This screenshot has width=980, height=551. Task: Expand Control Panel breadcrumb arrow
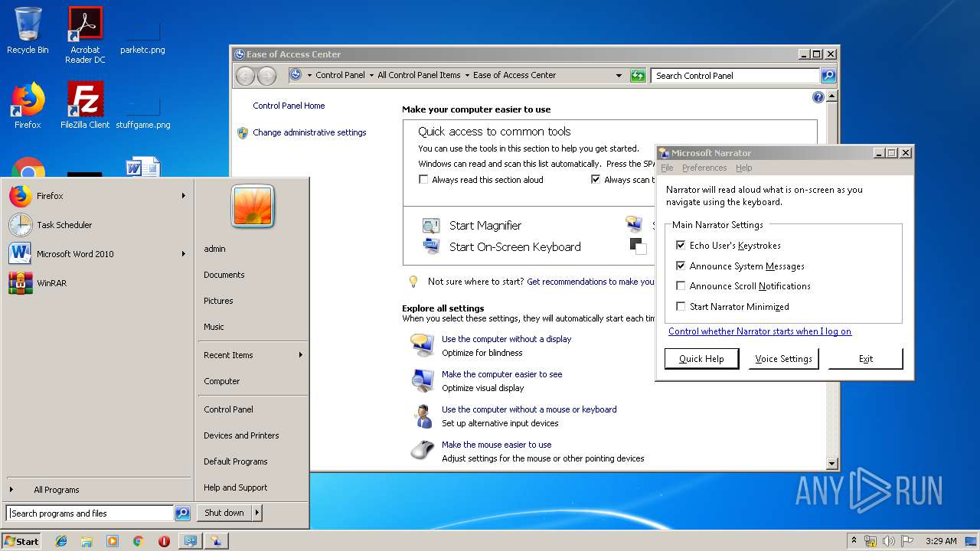371,75
